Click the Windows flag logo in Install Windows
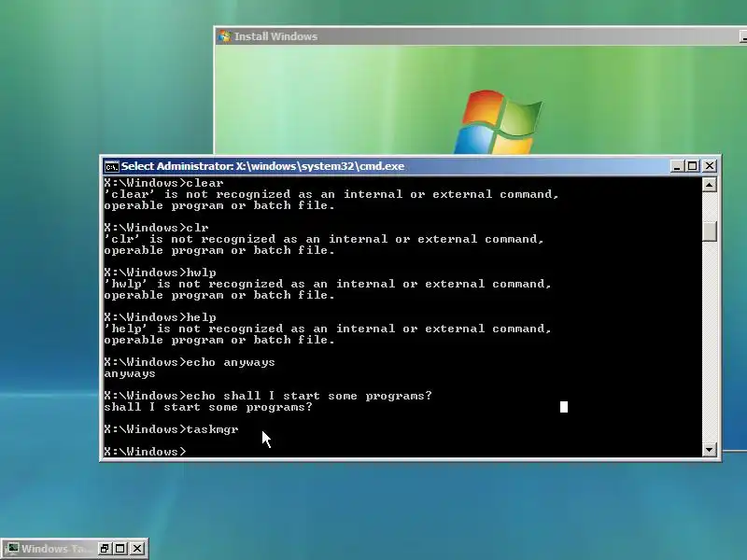 [498, 122]
